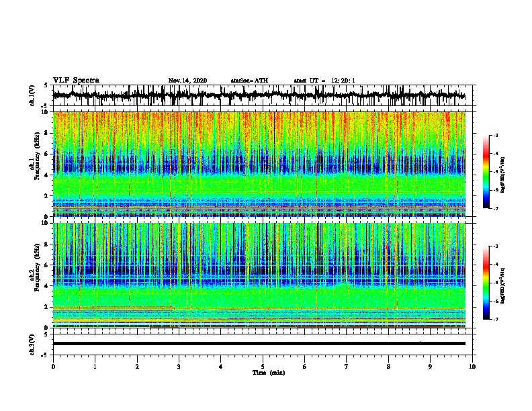Click time axis tick label "4"

click(x=221, y=367)
